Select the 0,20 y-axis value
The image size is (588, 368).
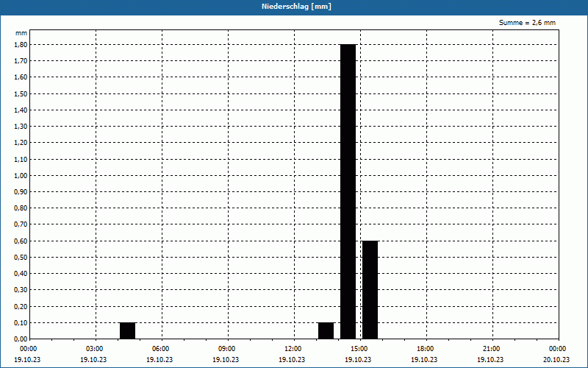(x=21, y=306)
